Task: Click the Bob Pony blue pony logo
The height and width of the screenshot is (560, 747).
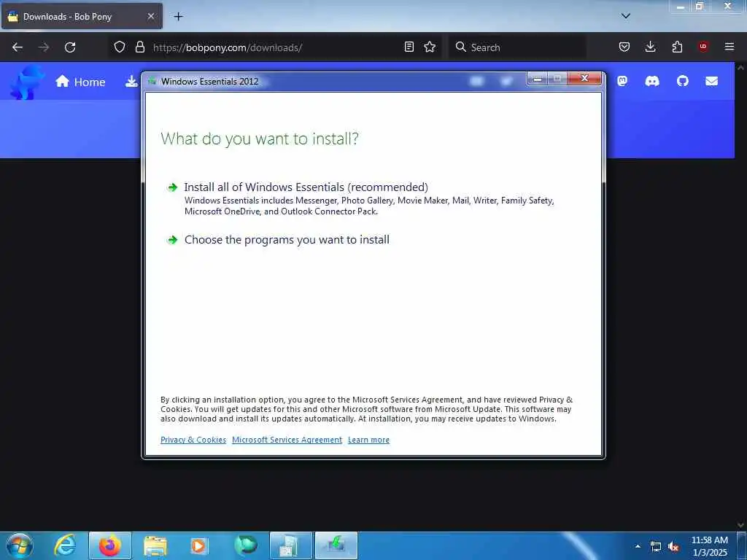Action: 26,82
